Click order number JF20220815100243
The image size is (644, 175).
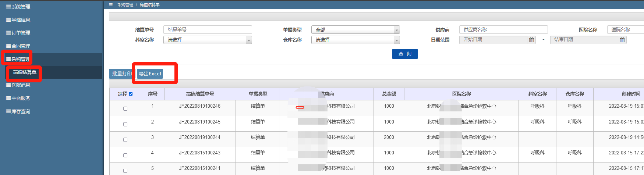(200, 153)
